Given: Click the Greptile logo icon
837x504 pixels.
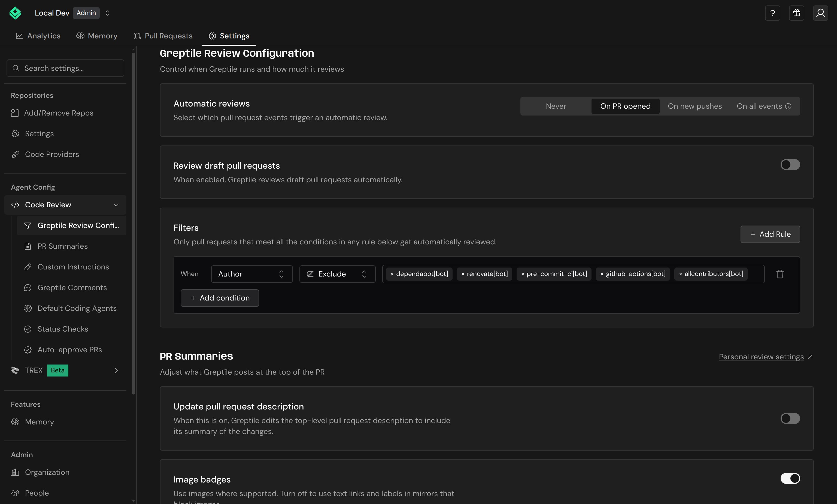Looking at the screenshot, I should [x=15, y=13].
